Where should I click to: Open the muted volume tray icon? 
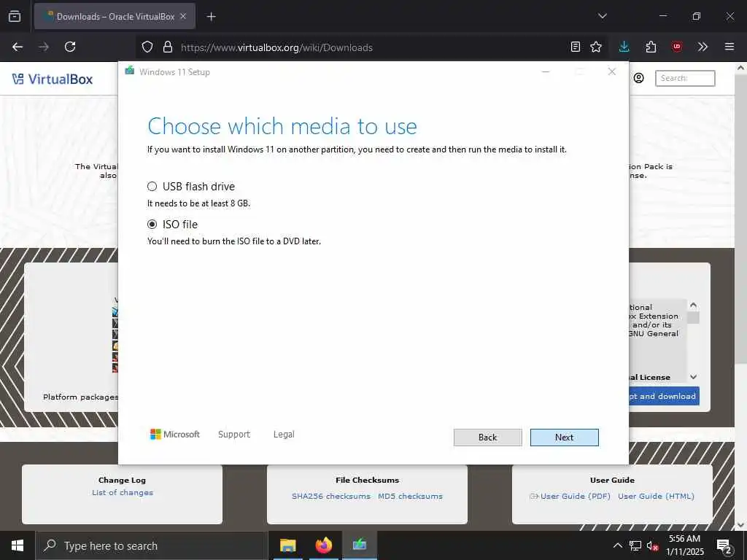pos(653,545)
